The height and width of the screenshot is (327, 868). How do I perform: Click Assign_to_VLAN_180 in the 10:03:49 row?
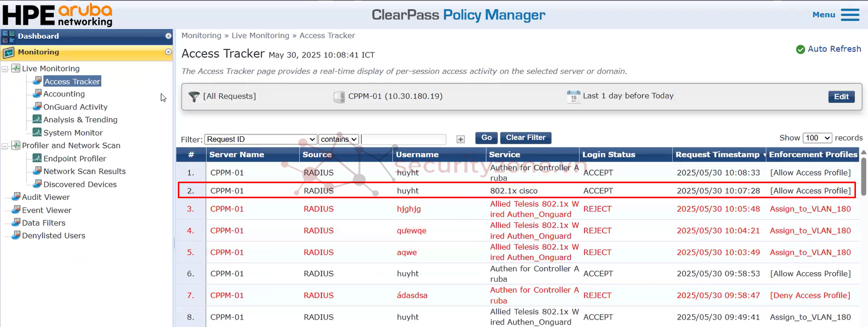(810, 252)
